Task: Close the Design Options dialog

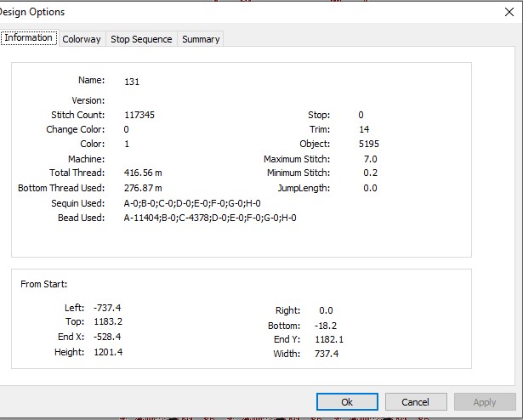Action: (509, 12)
